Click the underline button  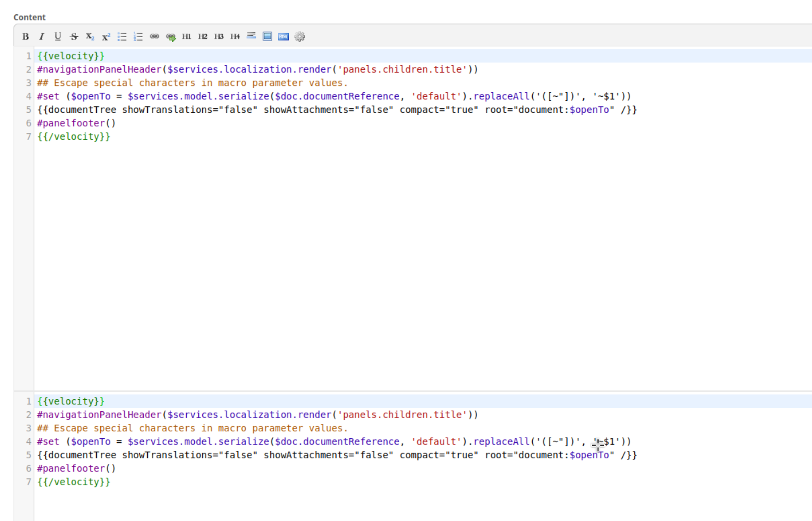click(58, 37)
